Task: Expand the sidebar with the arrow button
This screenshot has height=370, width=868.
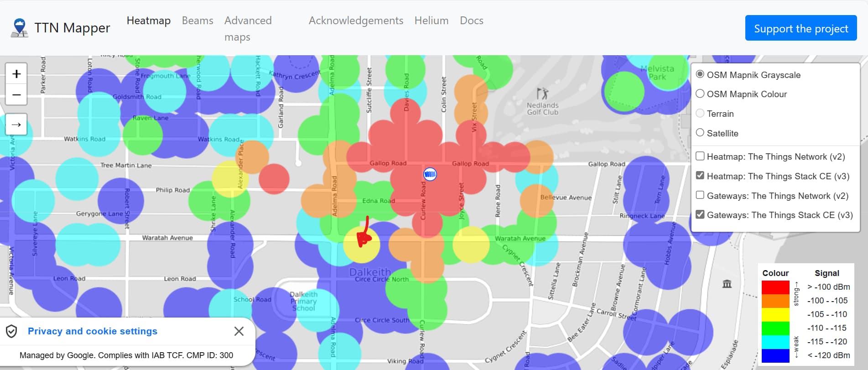Action: click(x=16, y=125)
